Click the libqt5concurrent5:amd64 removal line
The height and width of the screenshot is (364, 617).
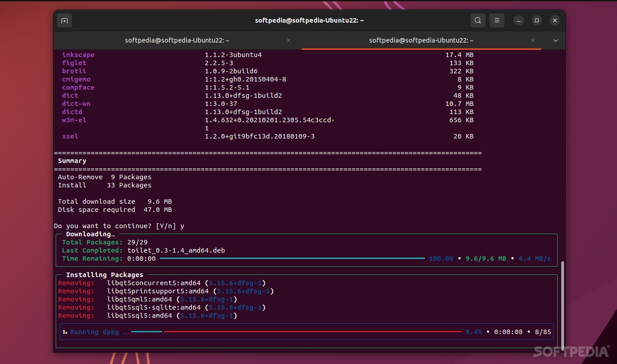[162, 283]
